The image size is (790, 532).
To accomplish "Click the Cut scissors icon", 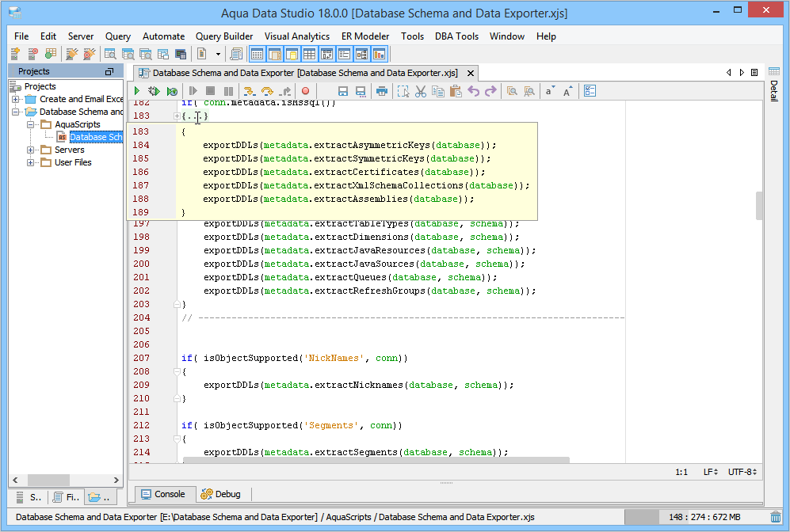I will [x=421, y=91].
